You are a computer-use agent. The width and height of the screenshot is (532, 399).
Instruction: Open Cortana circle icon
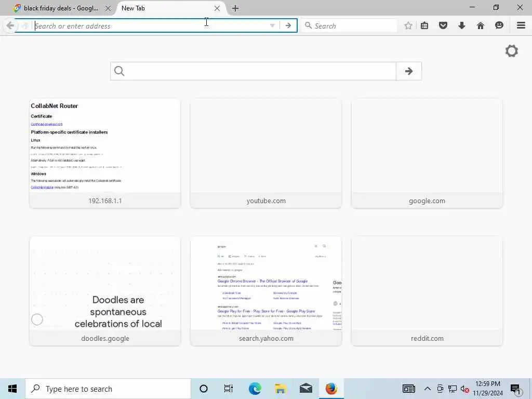click(204, 389)
